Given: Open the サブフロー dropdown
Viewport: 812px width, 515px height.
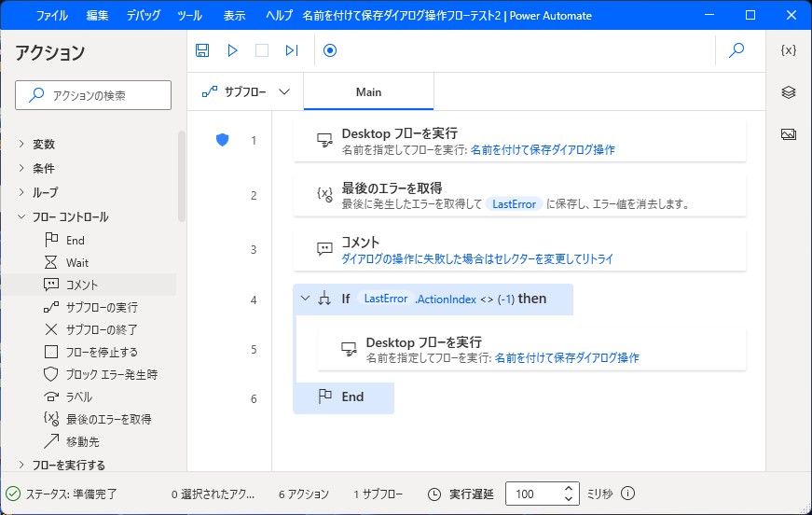Looking at the screenshot, I should (245, 92).
